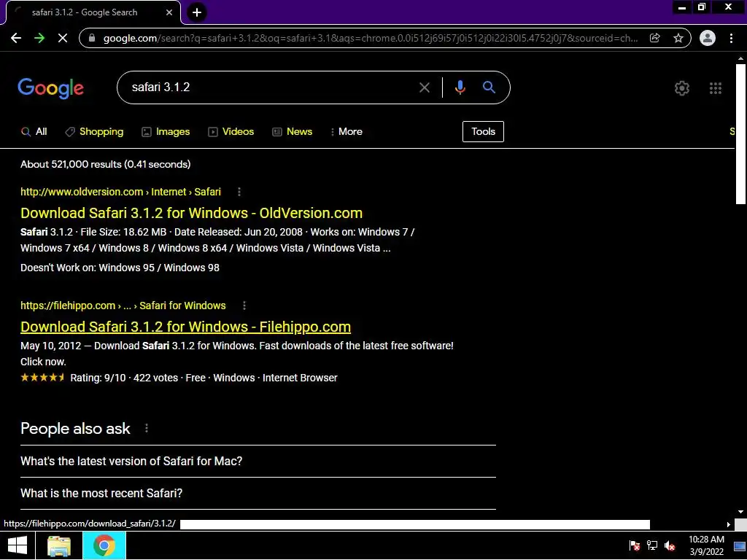
Task: Click the Chrome taskbar icon
Action: (x=104, y=545)
